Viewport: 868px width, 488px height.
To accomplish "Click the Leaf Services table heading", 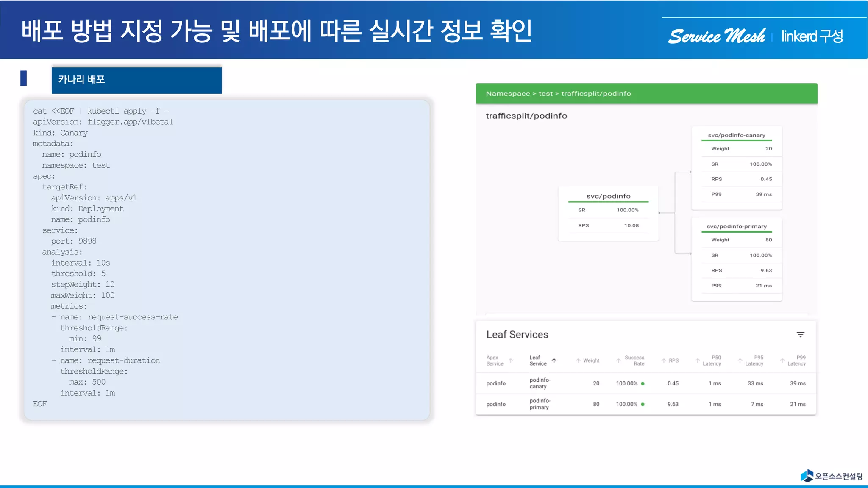I will [517, 335].
